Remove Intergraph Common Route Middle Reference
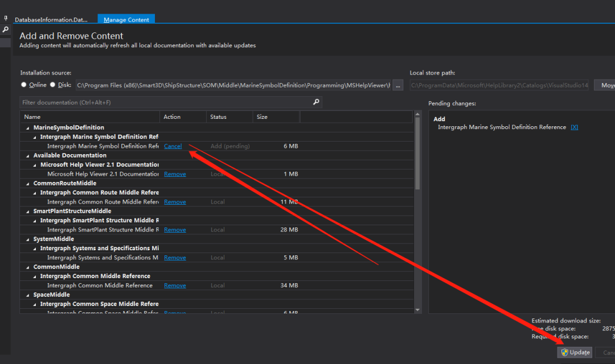This screenshot has height=364, width=615. point(175,202)
